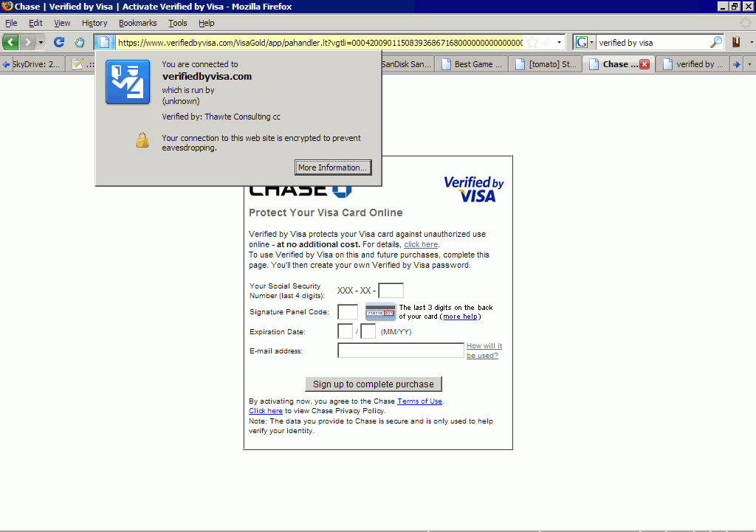Viewport: 756px width, 532px height.
Task: Switch to the SanDisk San... tab
Action: [x=406, y=64]
